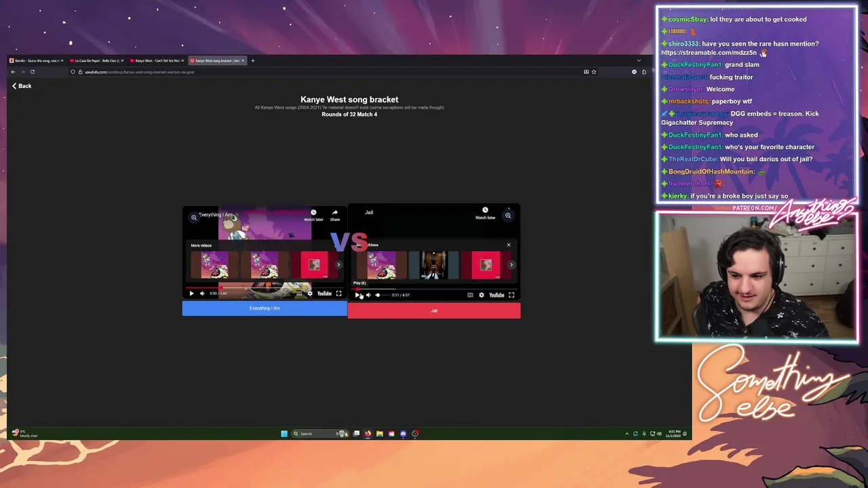This screenshot has height=488, width=868.
Task: Play the Everything I Am video
Action: [x=191, y=293]
